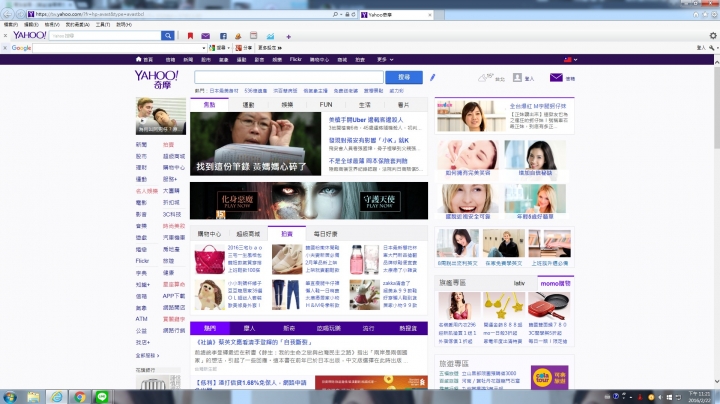720x404 pixels.
Task: Click the 守護天使 PLAY NOW banner button
Action: click(x=379, y=201)
